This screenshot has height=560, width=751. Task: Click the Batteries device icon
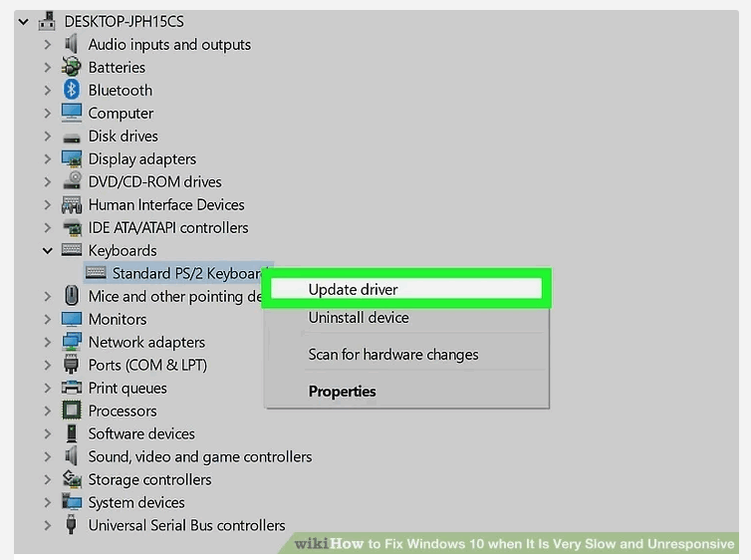(x=72, y=67)
